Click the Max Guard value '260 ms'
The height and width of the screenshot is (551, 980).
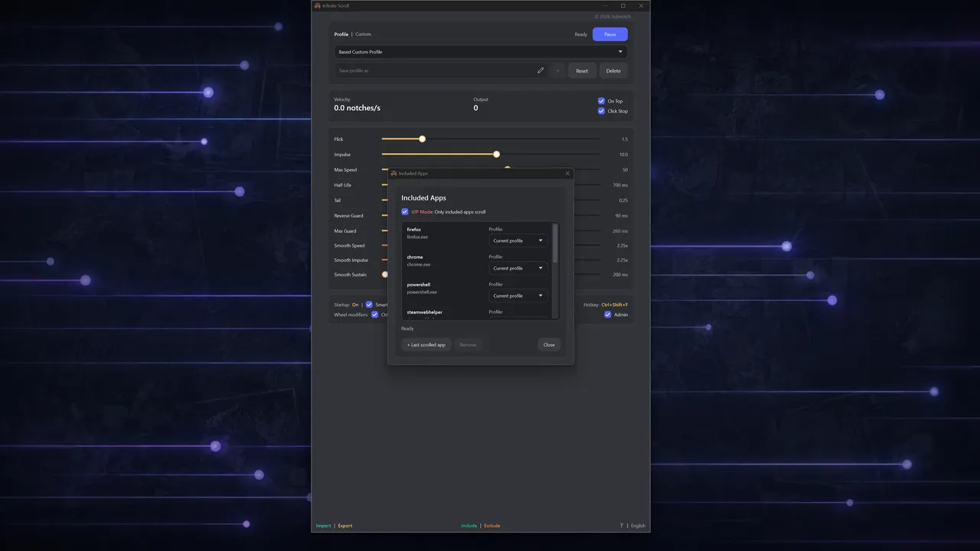[x=620, y=231]
